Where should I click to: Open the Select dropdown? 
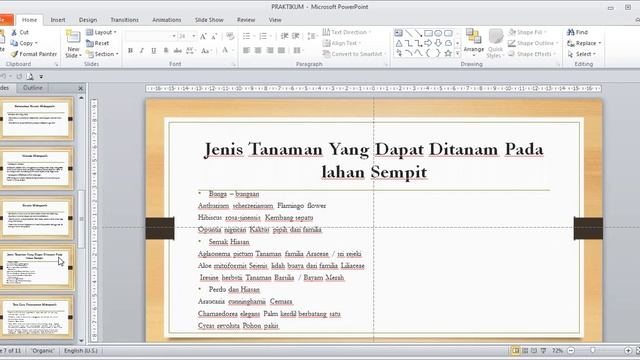point(582,54)
